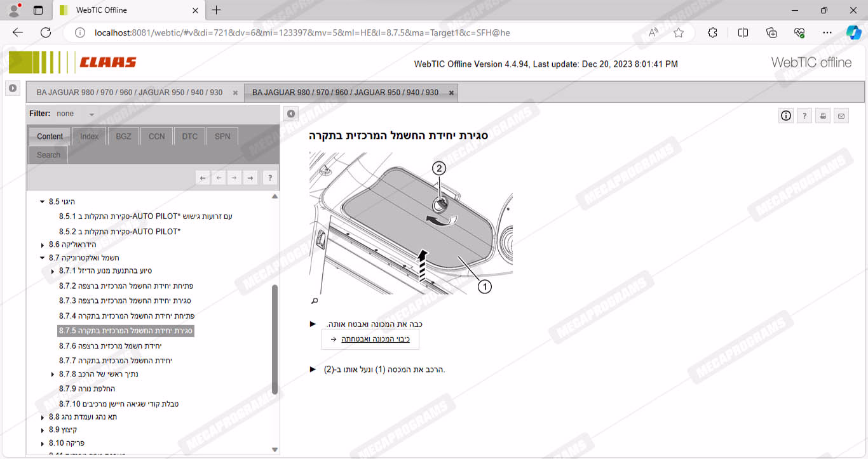The width and height of the screenshot is (868, 459).
Task: Follow the כיבוי המכונה ואבטחתה link
Action: (x=375, y=339)
